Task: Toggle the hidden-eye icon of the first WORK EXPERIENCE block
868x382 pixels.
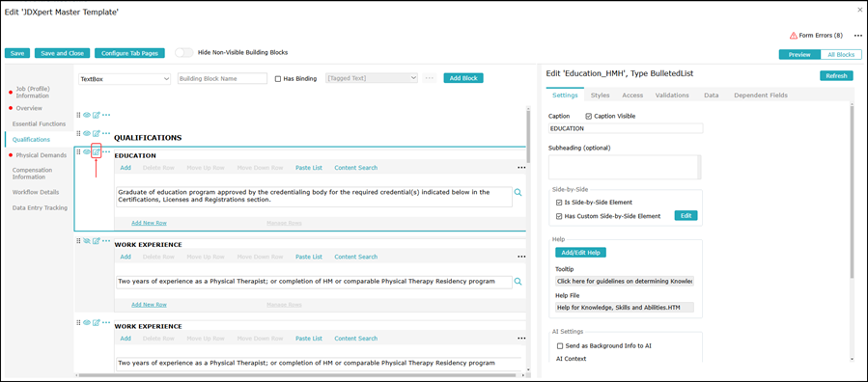Action: point(87,240)
